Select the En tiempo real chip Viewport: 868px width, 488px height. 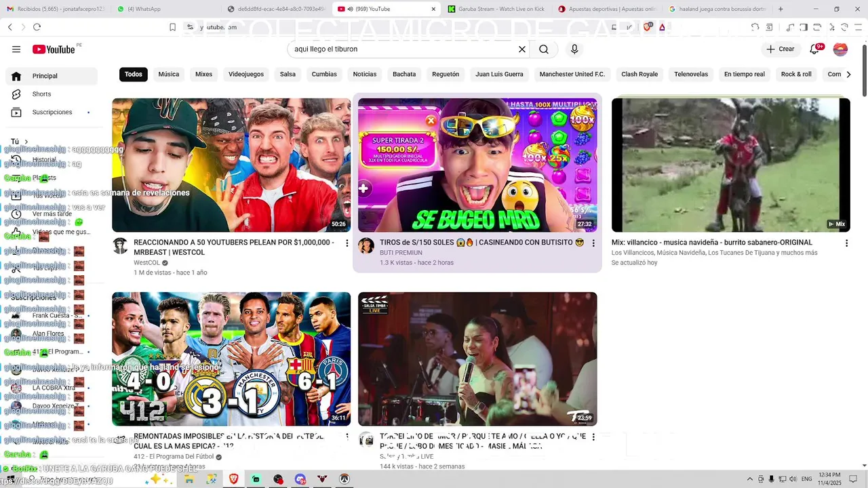745,75
